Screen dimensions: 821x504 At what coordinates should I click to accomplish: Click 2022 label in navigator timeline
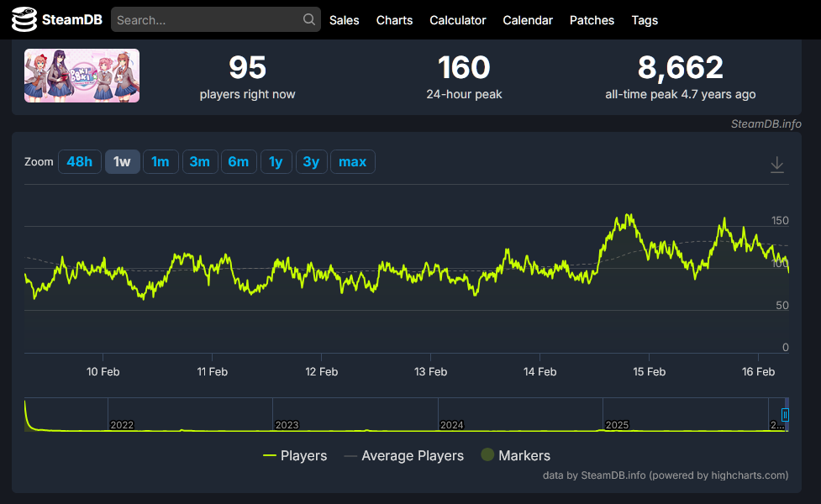click(x=122, y=425)
